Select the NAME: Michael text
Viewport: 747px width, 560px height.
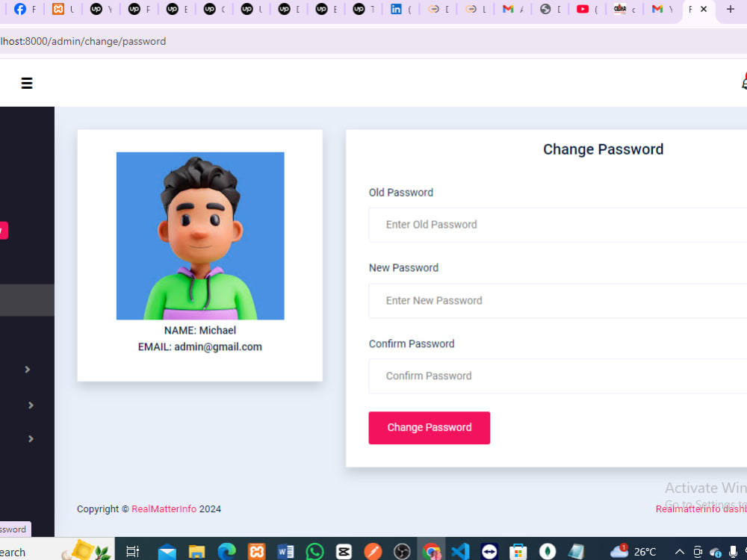click(x=200, y=331)
